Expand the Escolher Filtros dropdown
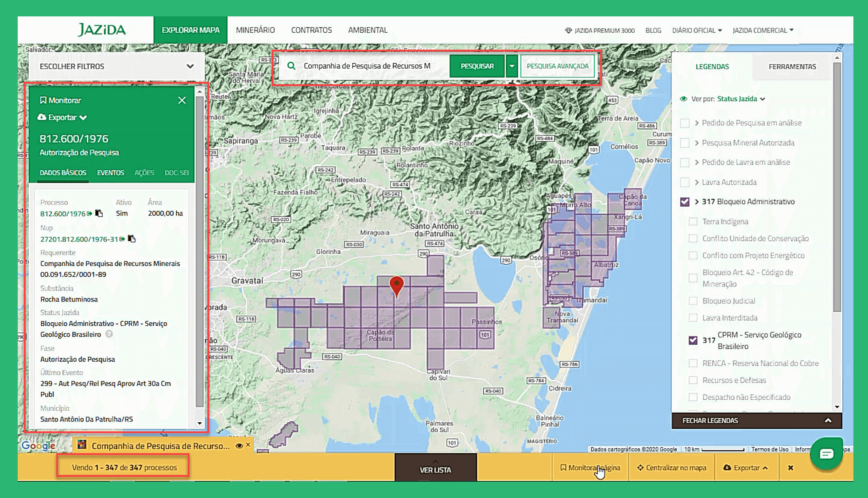This screenshot has width=868, height=498. tap(116, 66)
